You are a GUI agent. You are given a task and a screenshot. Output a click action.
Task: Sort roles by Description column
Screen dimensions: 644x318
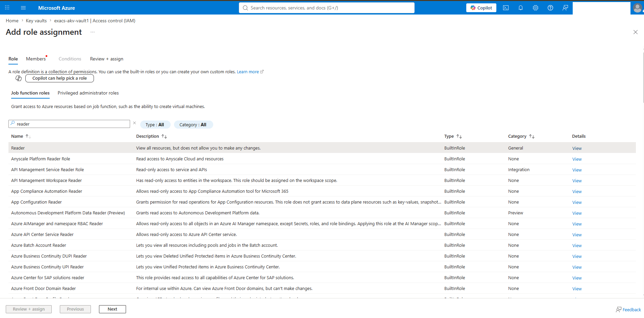tap(152, 136)
